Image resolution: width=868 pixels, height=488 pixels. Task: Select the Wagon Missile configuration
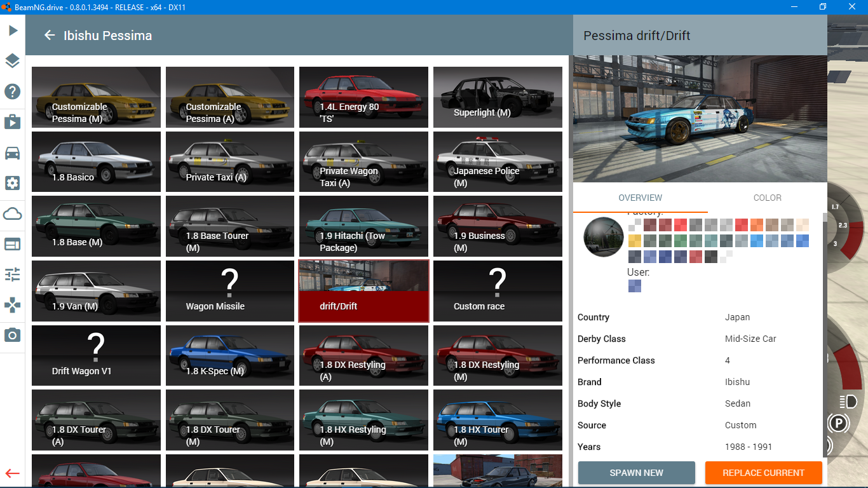(x=230, y=291)
